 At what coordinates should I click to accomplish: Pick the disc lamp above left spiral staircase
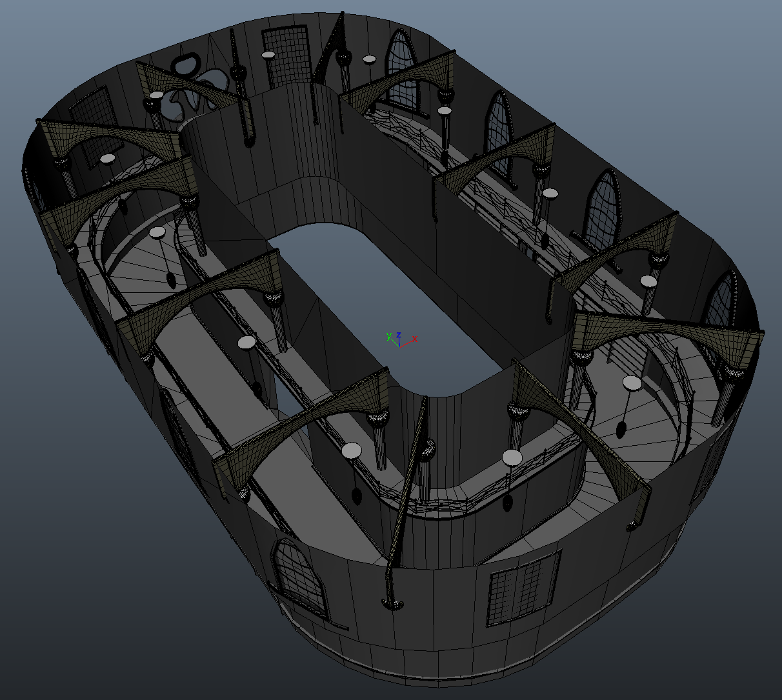157,233
